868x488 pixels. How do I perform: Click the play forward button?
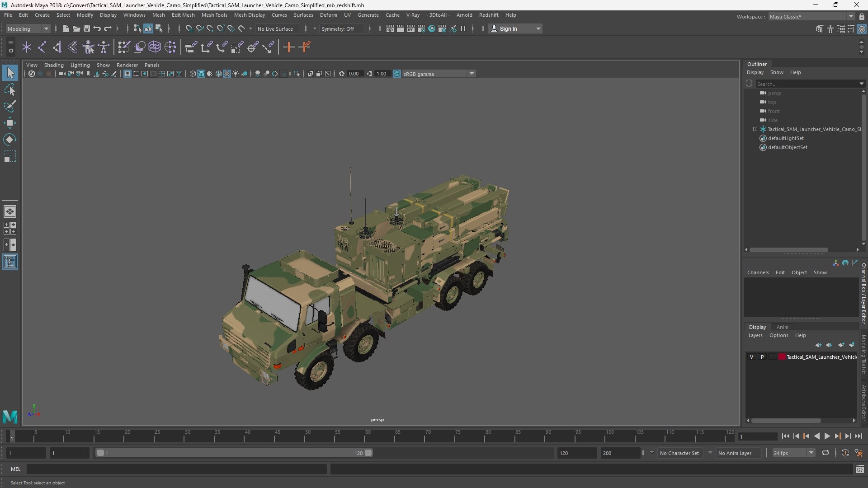[827, 436]
